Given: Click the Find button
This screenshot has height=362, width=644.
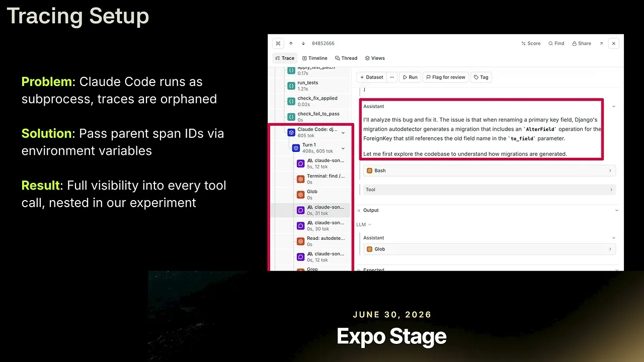Looking at the screenshot, I should pos(556,43).
